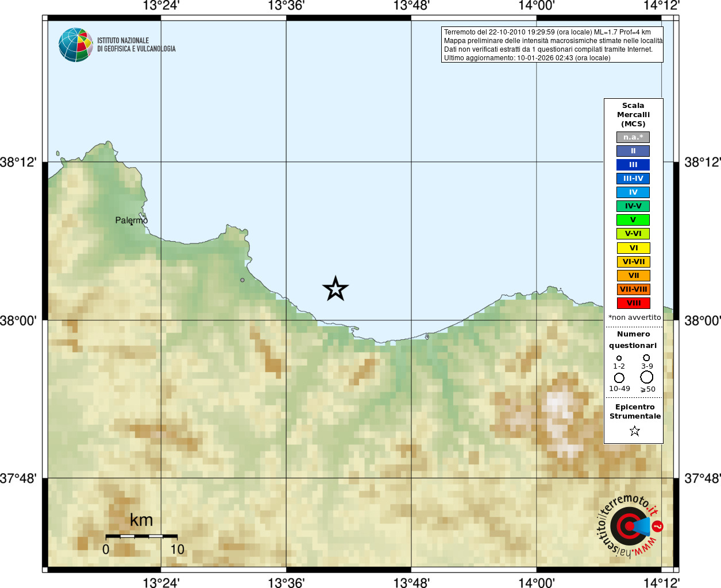This screenshot has width=721, height=588.
Task: Click the epicenter star on the map
Action: [336, 289]
